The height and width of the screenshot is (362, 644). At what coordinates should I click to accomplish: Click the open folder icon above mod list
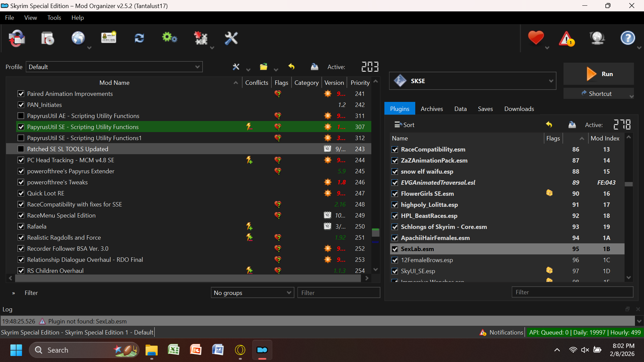264,67
